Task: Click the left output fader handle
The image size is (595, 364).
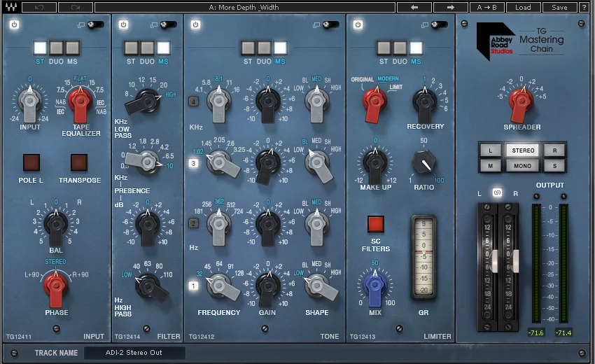Action: 494,261
